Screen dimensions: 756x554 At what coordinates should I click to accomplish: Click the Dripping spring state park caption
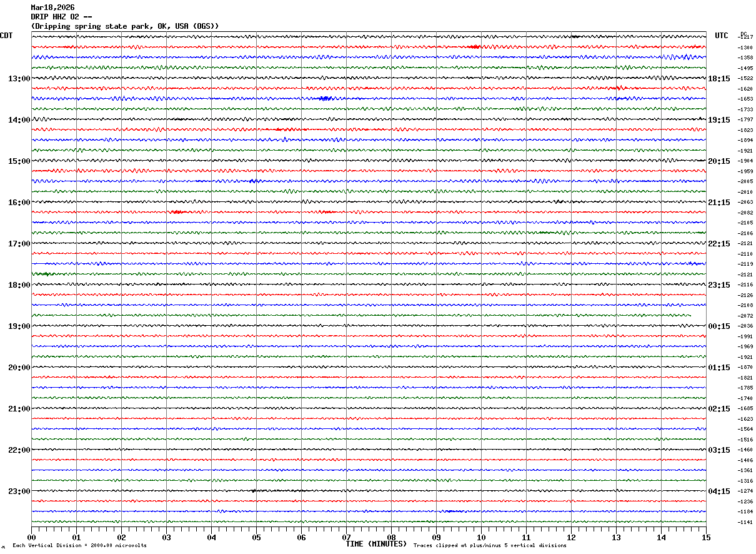pyautogui.click(x=125, y=26)
